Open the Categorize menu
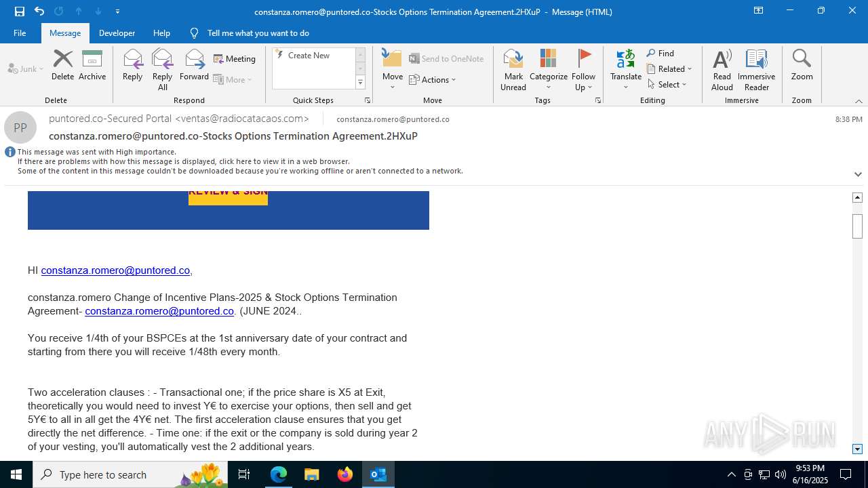The image size is (868, 488). (x=549, y=69)
